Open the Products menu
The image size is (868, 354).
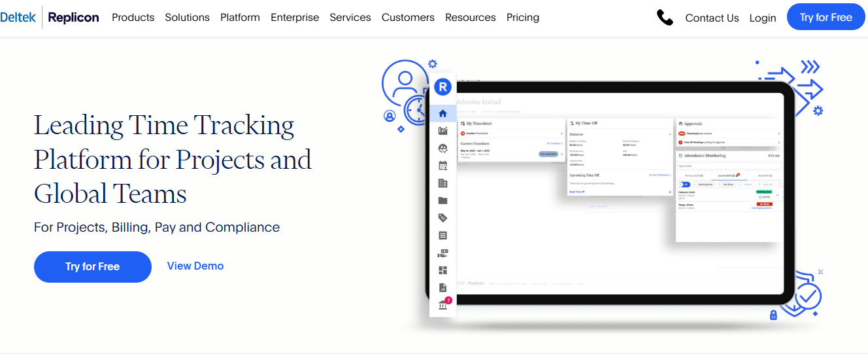click(133, 18)
